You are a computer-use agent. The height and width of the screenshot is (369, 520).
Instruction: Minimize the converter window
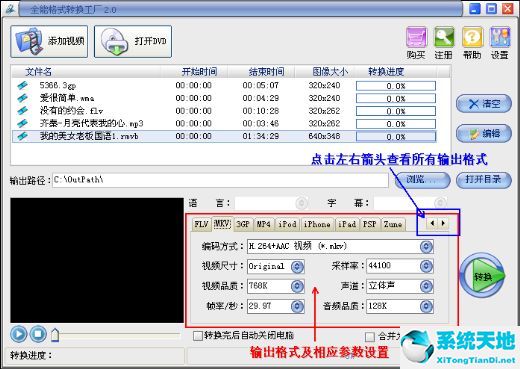(x=475, y=8)
